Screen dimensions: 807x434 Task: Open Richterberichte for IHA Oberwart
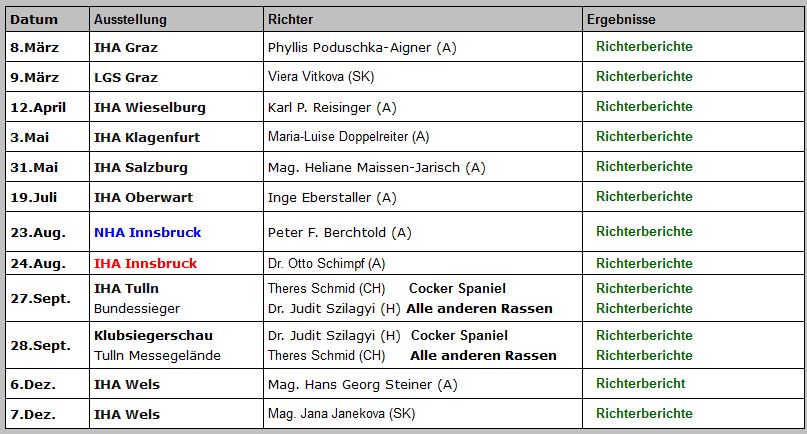[644, 197]
